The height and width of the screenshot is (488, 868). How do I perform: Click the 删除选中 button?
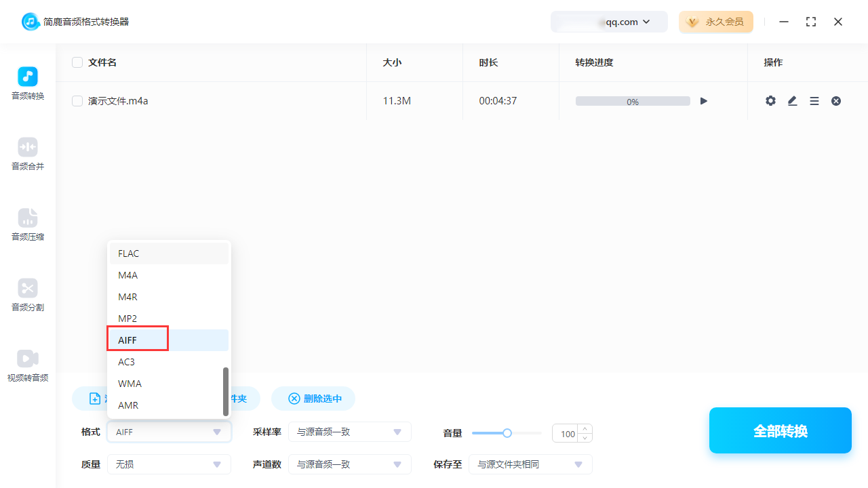click(x=313, y=399)
